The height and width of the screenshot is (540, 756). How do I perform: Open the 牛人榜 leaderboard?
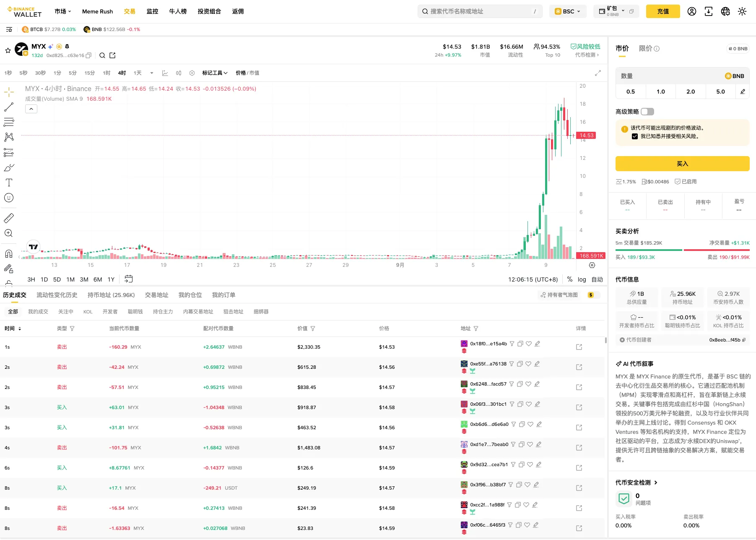tap(178, 11)
